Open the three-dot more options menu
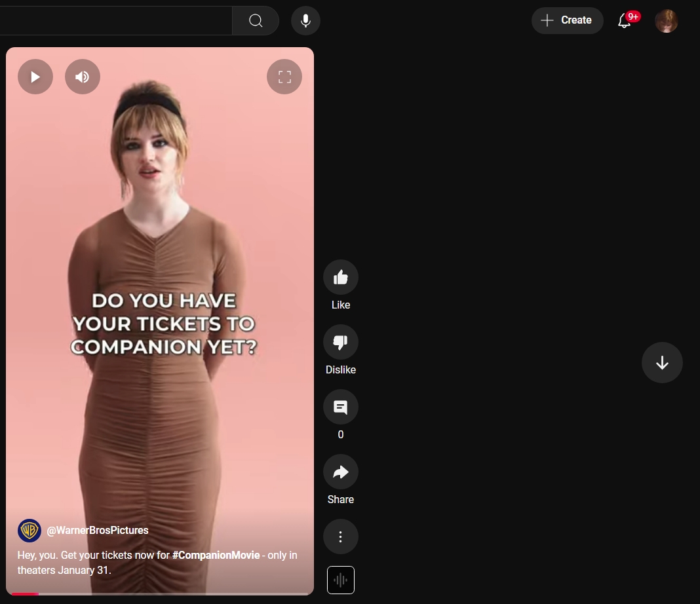700x604 pixels. pos(341,537)
